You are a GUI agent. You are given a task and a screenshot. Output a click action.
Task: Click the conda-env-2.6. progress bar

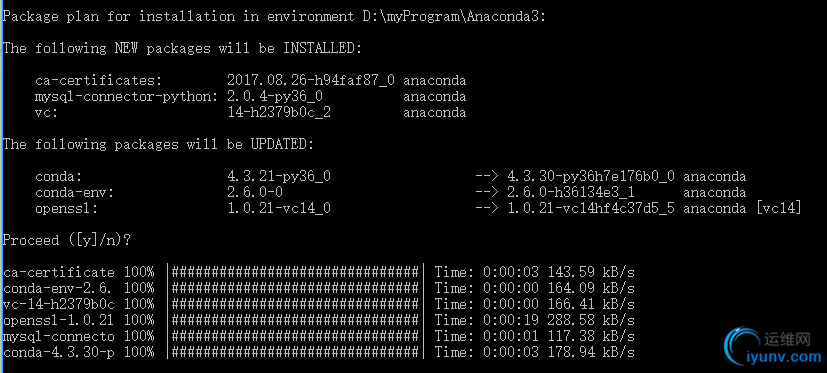tap(295, 289)
